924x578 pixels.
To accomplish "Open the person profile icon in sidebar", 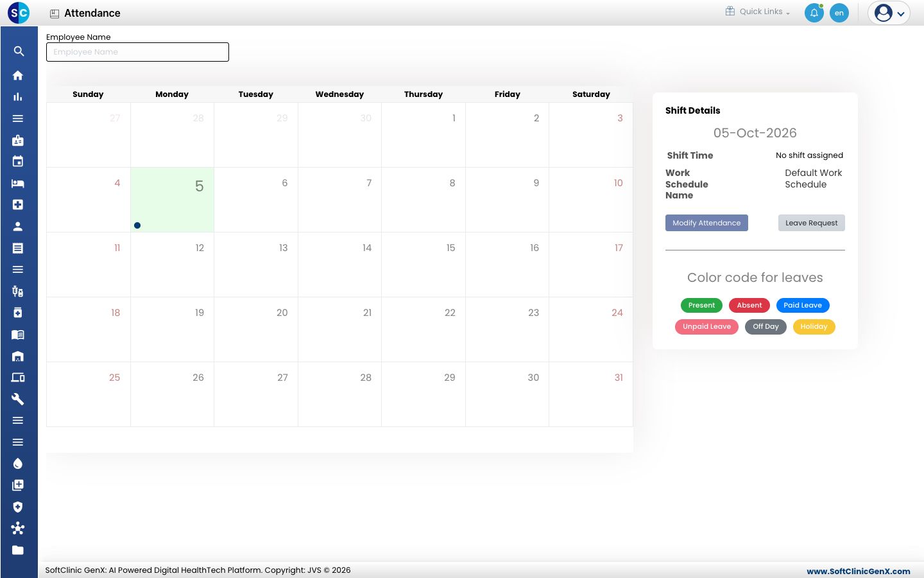I will click(18, 226).
